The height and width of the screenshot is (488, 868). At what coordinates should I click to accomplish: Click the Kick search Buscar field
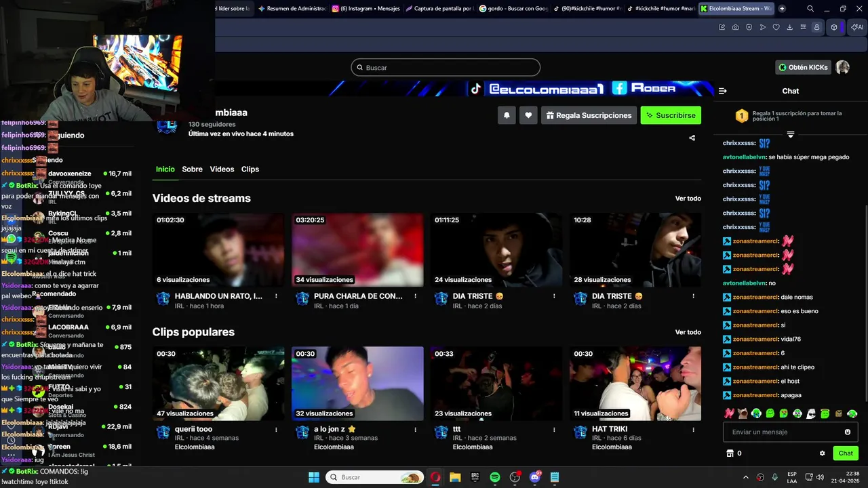point(446,68)
